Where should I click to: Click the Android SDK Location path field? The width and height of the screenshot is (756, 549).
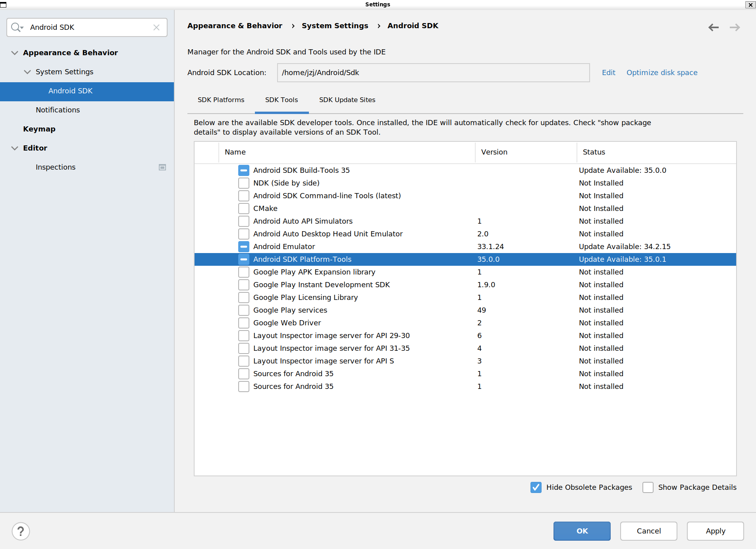point(433,73)
